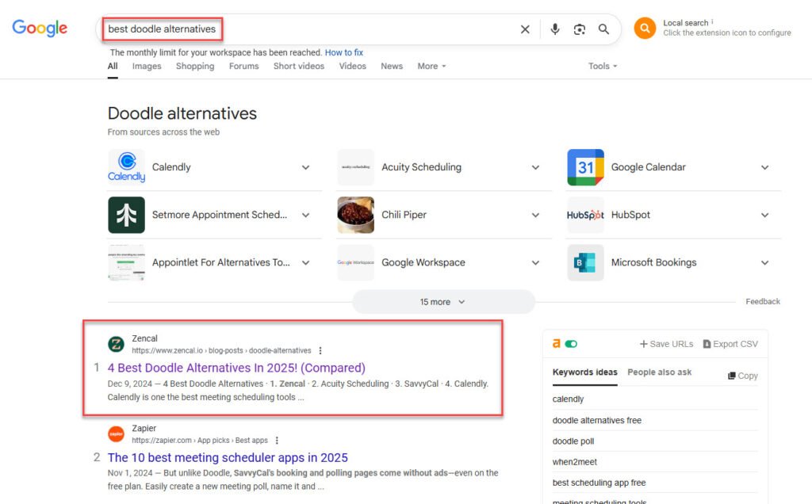This screenshot has height=504, width=812.
Task: Click the HubSpot logo icon
Action: (586, 215)
